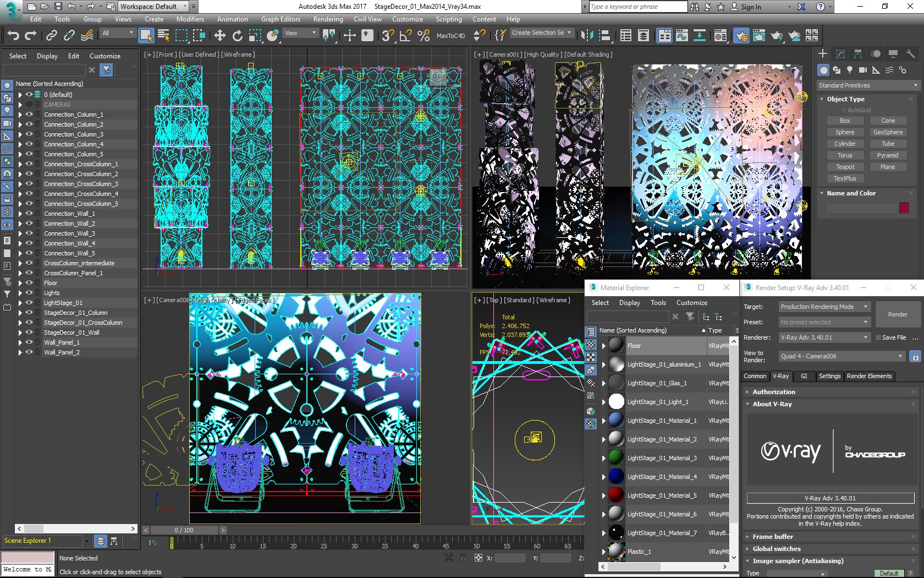
Task: Click the Select and Link icon
Action: pos(51,36)
